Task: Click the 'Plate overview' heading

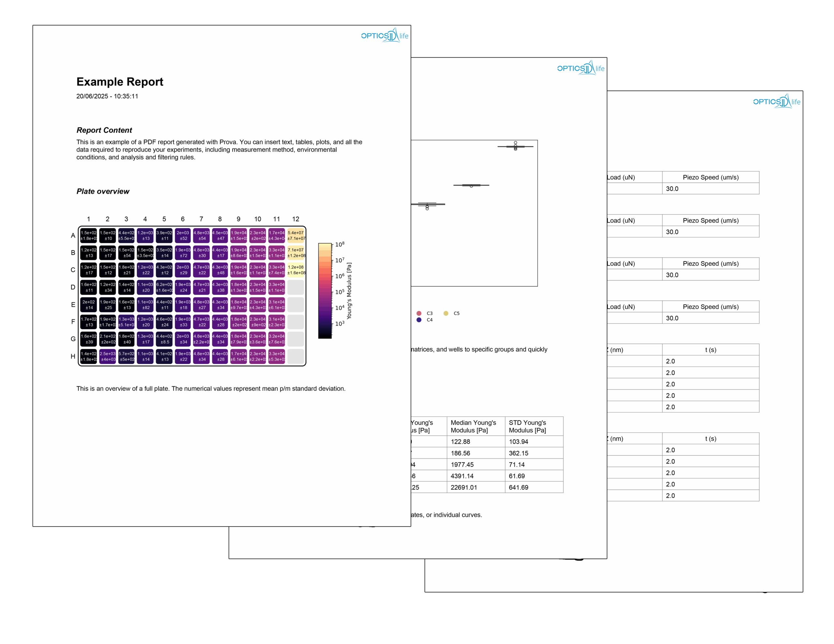Action: (103, 191)
